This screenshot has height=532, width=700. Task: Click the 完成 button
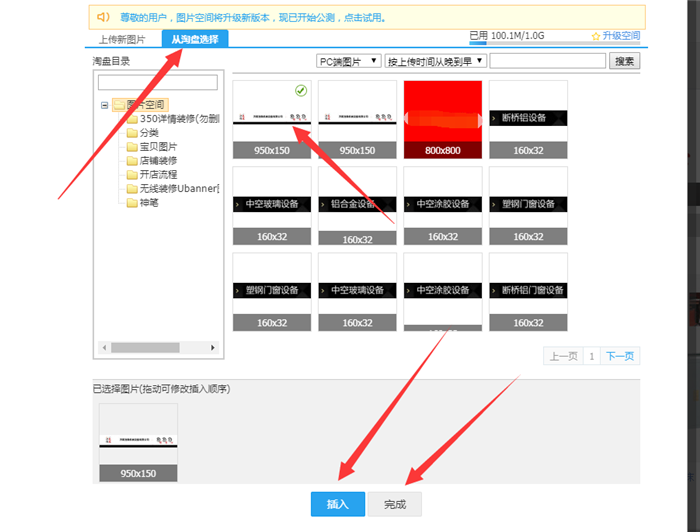[395, 504]
